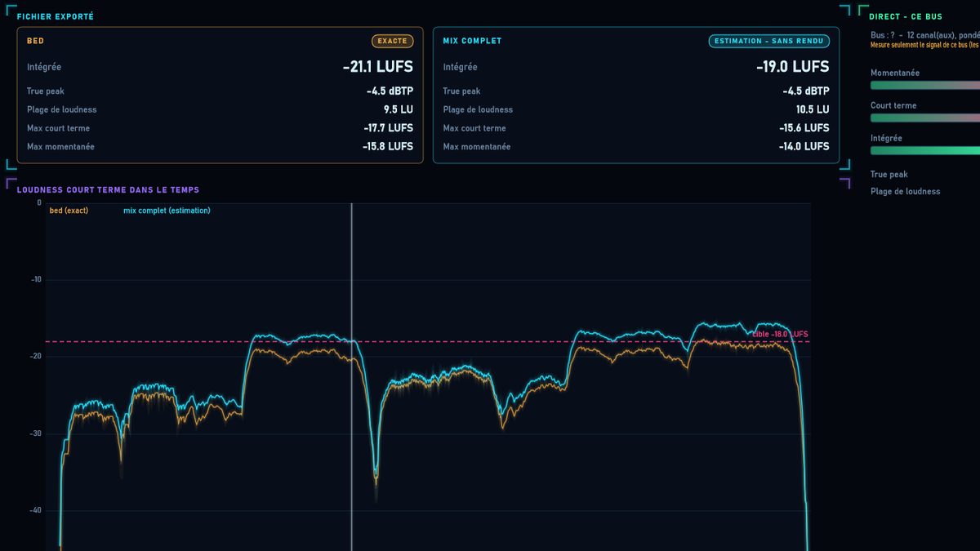Select the 10.5 LU loudness range value
Screen dimensions: 980x551
point(813,109)
